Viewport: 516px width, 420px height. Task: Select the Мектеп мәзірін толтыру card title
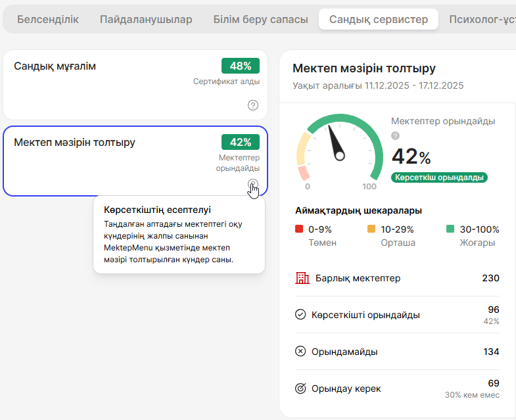point(74,142)
